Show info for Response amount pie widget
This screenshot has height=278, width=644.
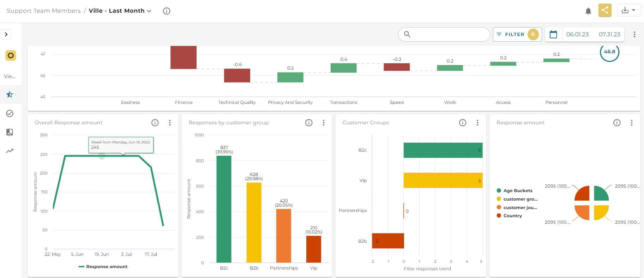click(x=617, y=123)
